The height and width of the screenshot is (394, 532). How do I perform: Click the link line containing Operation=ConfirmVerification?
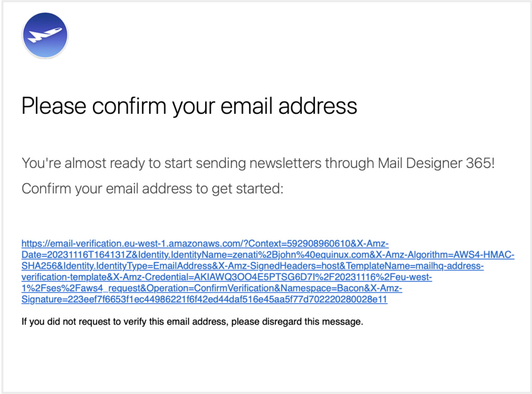tap(212, 288)
